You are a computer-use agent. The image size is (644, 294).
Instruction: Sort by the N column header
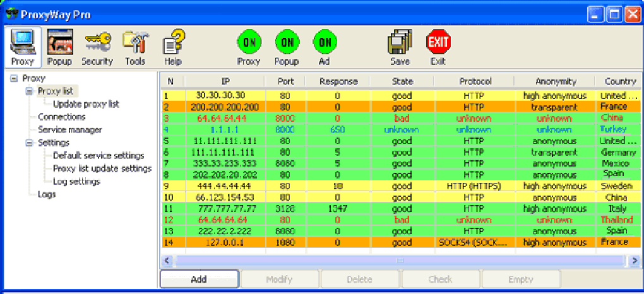coord(171,82)
